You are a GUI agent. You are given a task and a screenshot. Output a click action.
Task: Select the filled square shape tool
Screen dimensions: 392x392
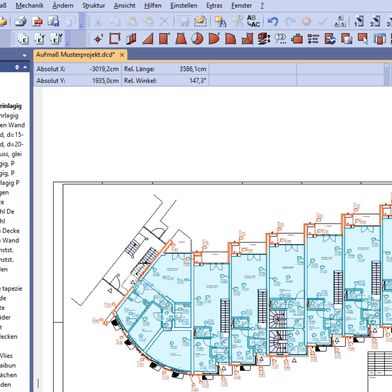pyautogui.click(x=164, y=39)
